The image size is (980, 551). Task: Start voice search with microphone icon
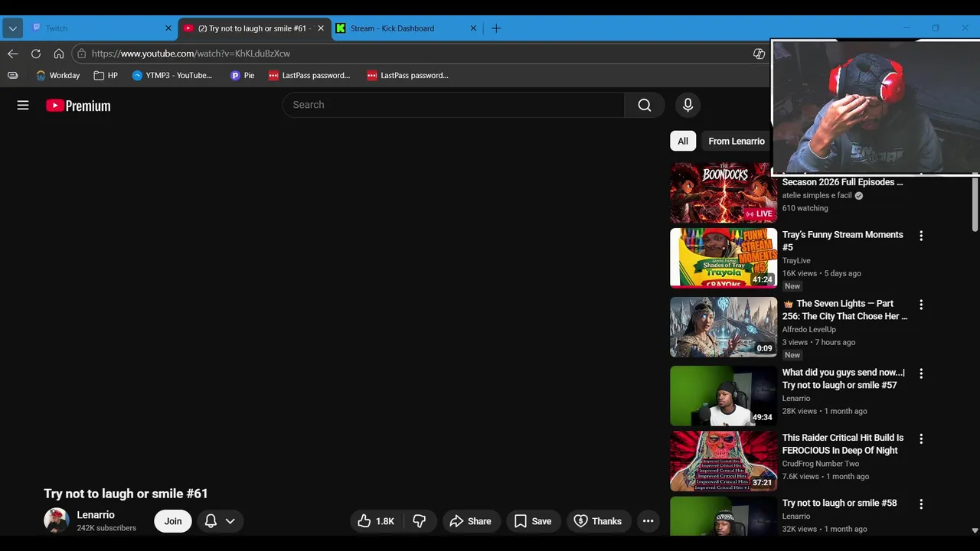[688, 105]
